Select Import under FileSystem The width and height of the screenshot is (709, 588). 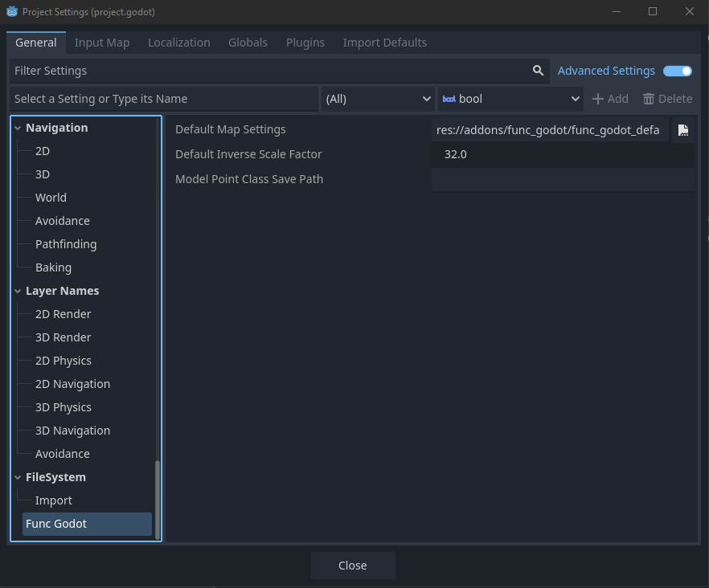(53, 500)
